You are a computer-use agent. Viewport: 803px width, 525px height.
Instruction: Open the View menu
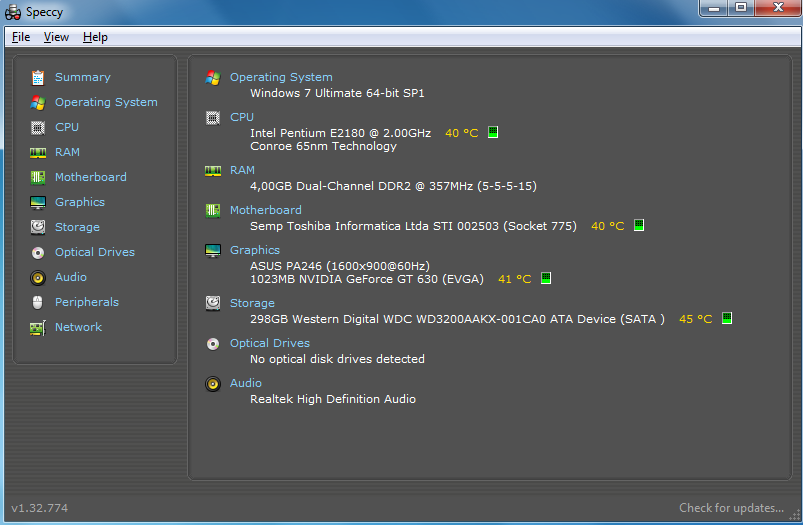[56, 37]
